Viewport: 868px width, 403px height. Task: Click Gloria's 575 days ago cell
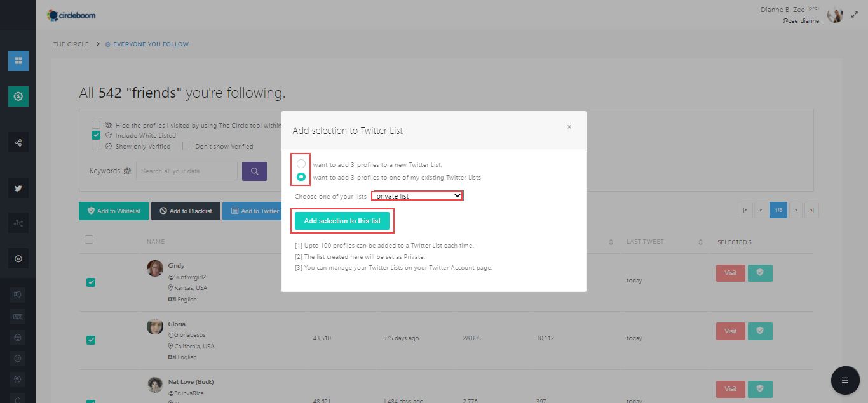(401, 338)
